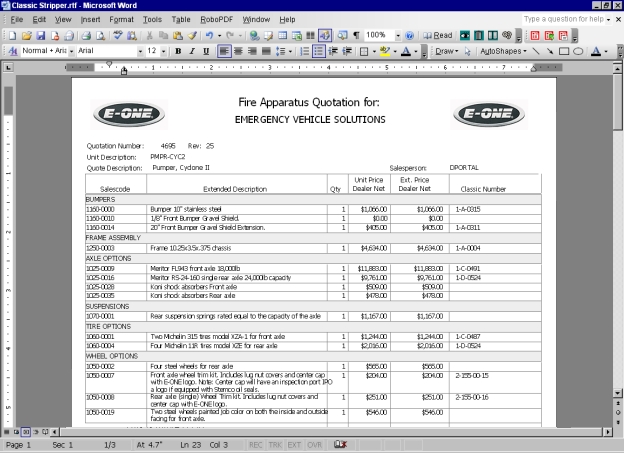This screenshot has width=624, height=453.
Task: Open the Draw menu
Action: [x=447, y=51]
